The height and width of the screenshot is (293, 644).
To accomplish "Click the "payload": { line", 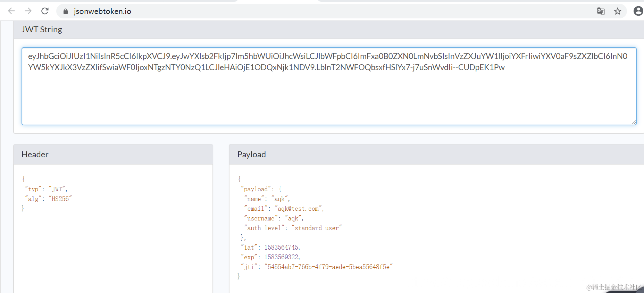I will (261, 189).
